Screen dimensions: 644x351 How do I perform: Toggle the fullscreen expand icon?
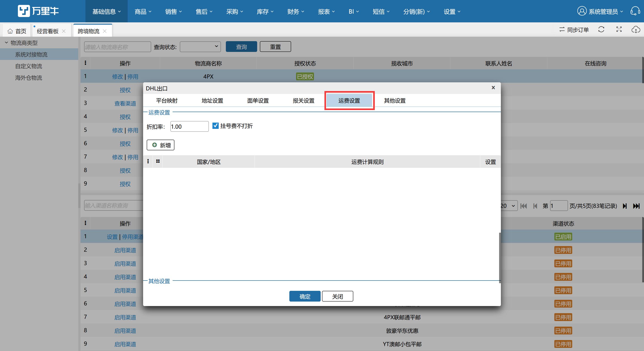point(619,30)
